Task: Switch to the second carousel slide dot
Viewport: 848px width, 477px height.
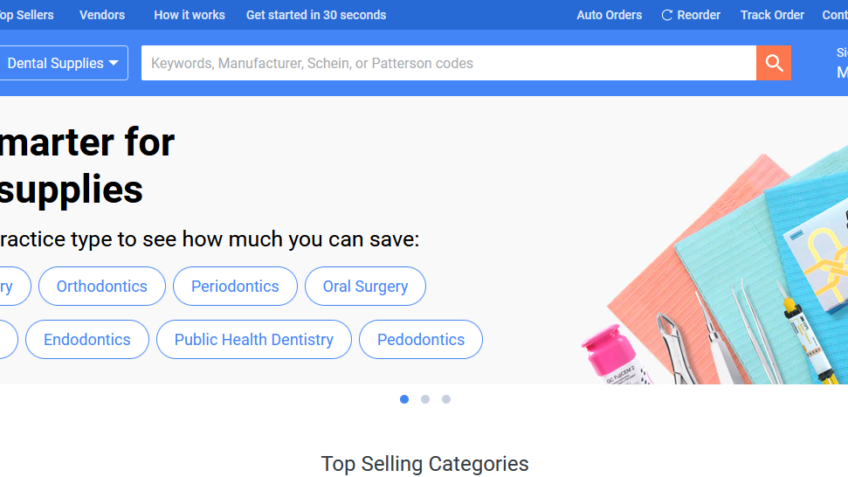Action: coord(425,399)
